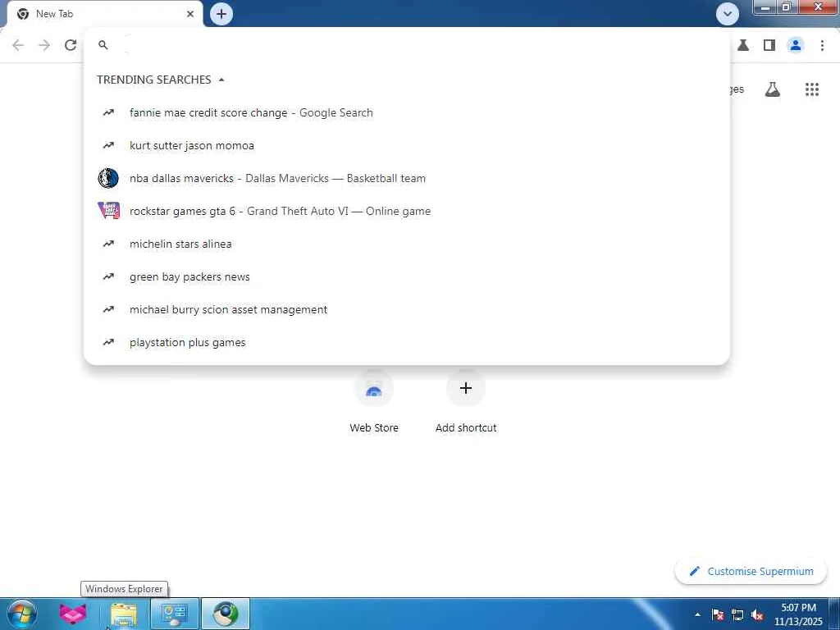Select the michael burry scion asset management suggestion
The width and height of the screenshot is (840, 630).
407,309
